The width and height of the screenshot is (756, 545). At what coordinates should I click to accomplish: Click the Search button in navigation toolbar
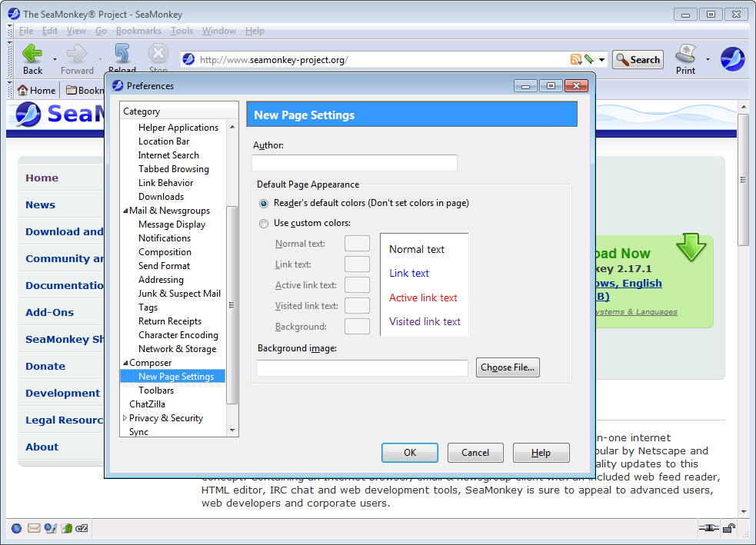pos(638,60)
